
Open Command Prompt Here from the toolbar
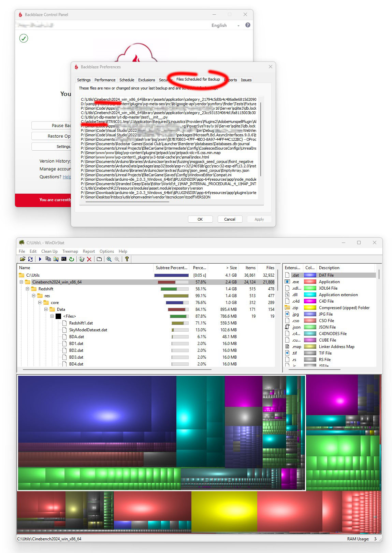coord(64,259)
